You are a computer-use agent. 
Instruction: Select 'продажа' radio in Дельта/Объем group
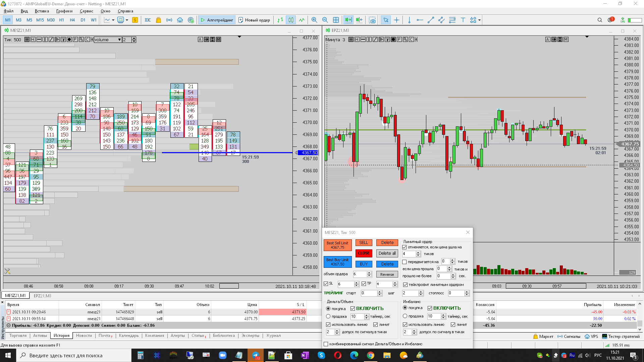pyautogui.click(x=328, y=316)
